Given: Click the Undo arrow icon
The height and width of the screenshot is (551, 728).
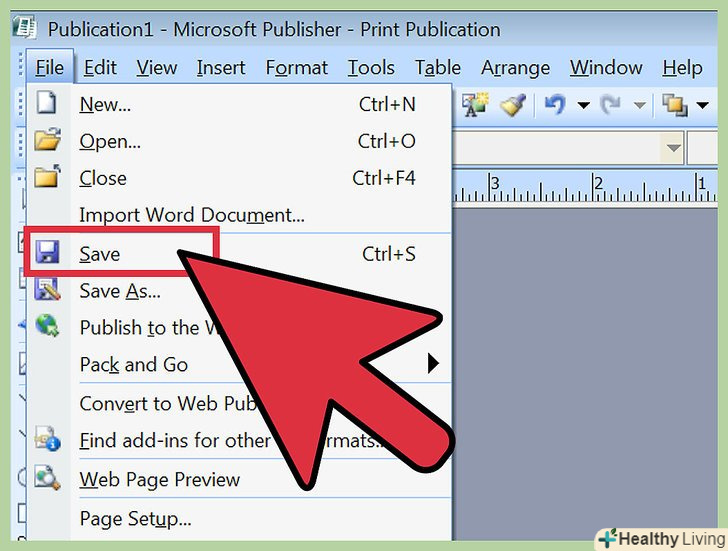Looking at the screenshot, I should coord(555,104).
